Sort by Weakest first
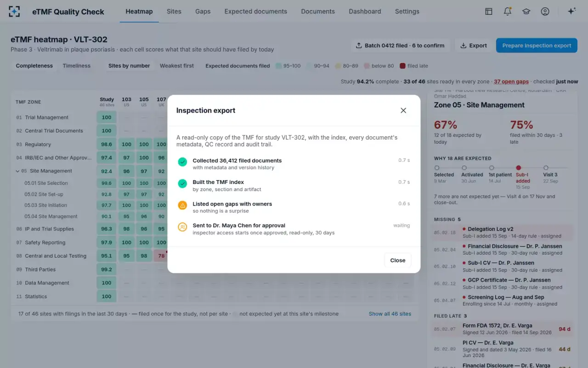This screenshot has width=588, height=368. point(177,66)
